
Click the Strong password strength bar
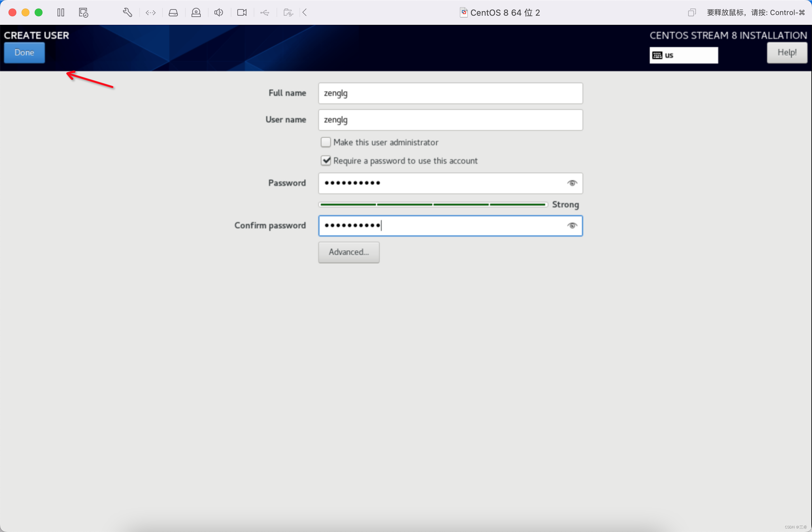coord(433,204)
